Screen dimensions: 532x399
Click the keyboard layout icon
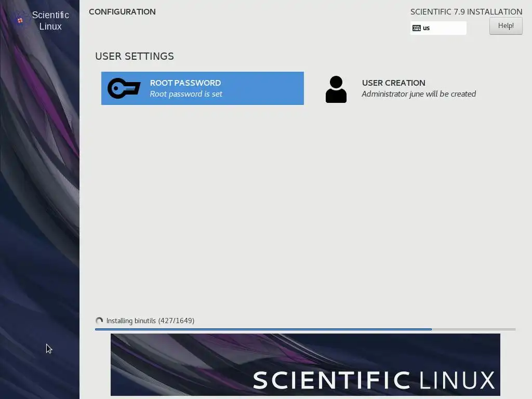pos(417,28)
